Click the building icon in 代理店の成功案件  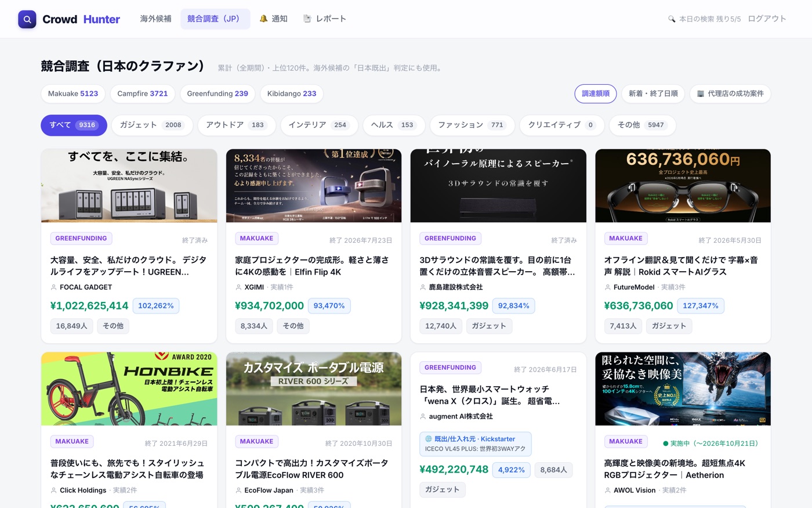[701, 93]
